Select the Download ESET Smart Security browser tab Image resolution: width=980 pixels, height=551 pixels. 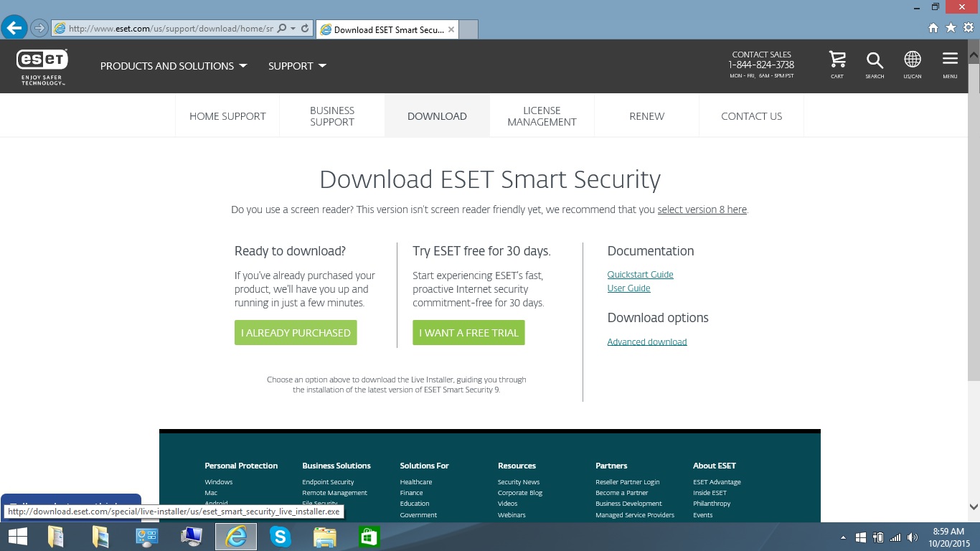(387, 29)
